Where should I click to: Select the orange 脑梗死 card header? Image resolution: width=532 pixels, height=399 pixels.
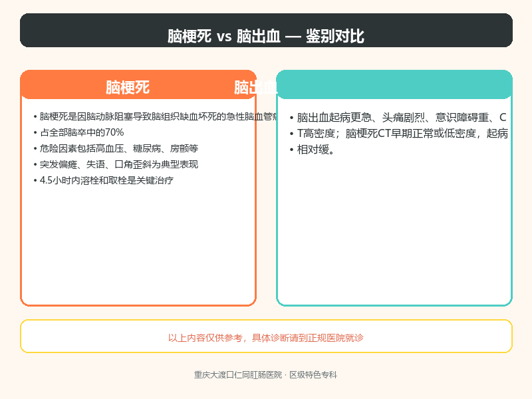coord(138,85)
